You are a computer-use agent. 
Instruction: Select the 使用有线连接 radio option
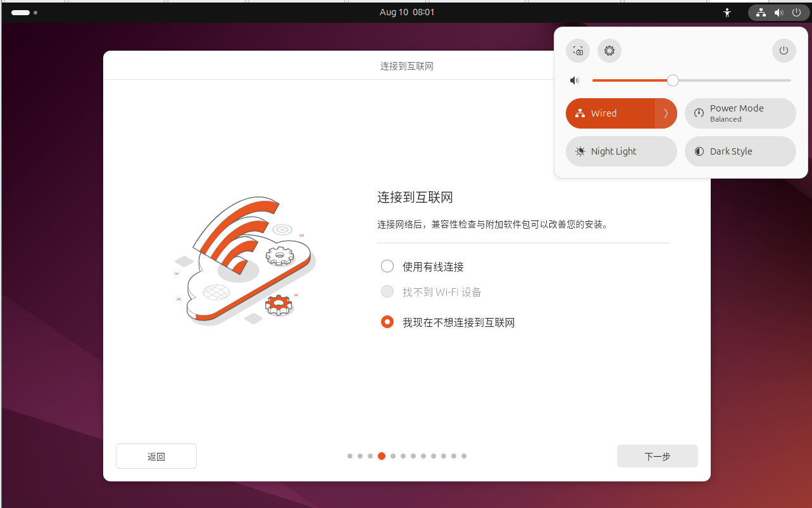pyautogui.click(x=387, y=266)
